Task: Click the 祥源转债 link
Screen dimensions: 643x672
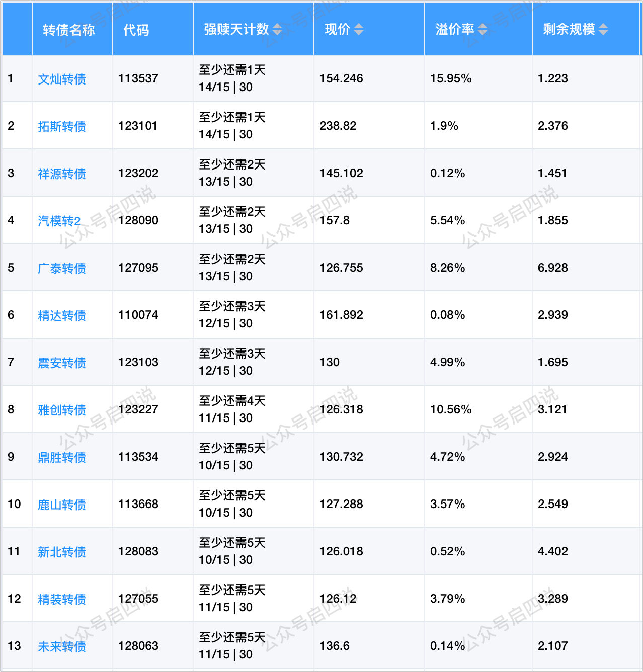Action: [62, 174]
